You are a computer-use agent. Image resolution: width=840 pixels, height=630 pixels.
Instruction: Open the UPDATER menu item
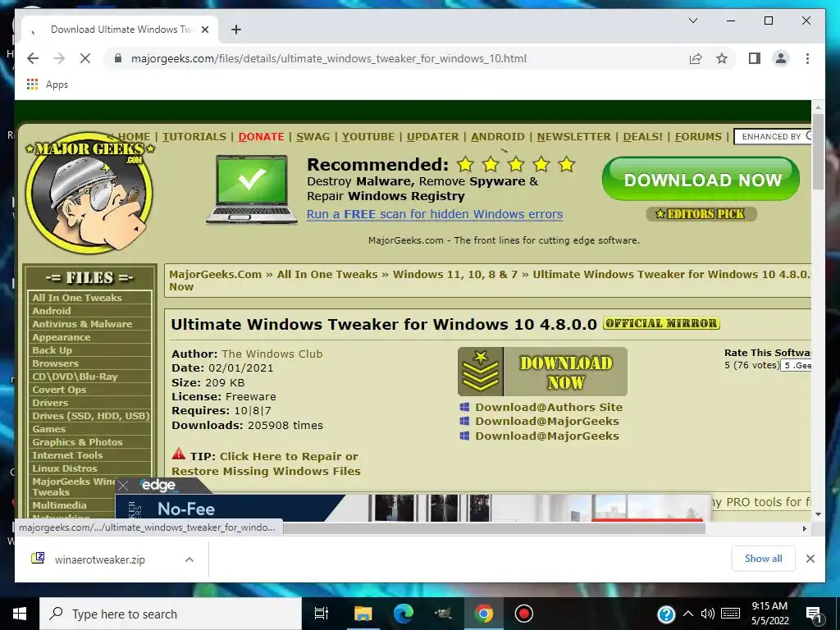(433, 137)
